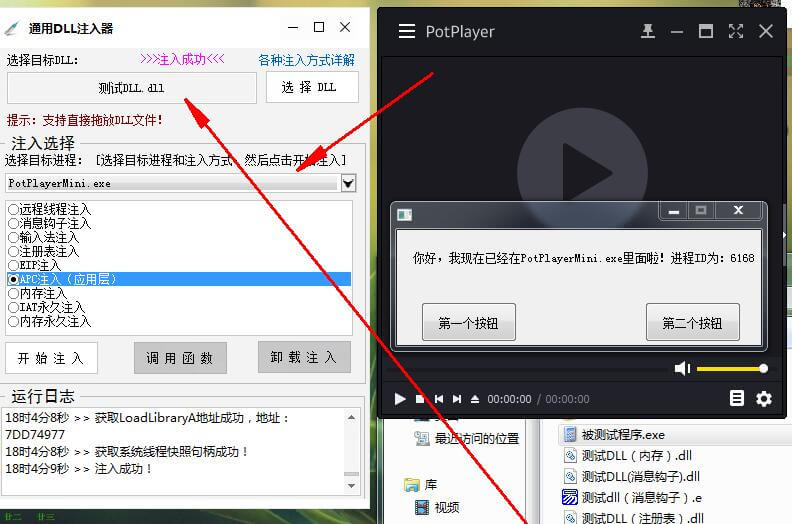This screenshot has height=524, width=792.
Task: Click the 注入成功！log line
Action: point(79,469)
